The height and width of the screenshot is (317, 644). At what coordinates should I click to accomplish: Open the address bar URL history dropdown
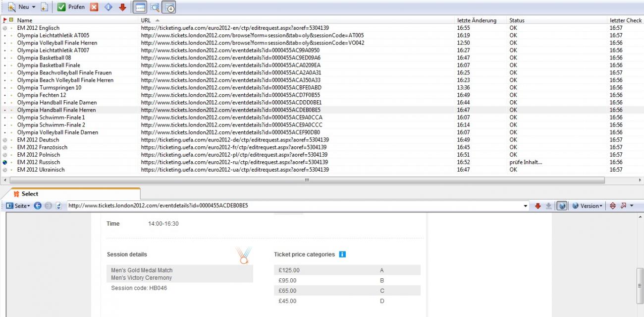(x=526, y=206)
